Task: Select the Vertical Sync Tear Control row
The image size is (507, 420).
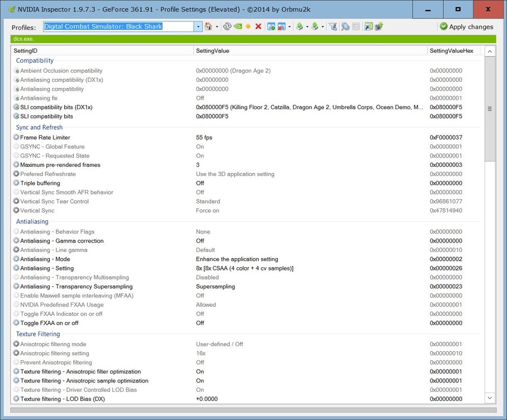Action: [x=248, y=201]
